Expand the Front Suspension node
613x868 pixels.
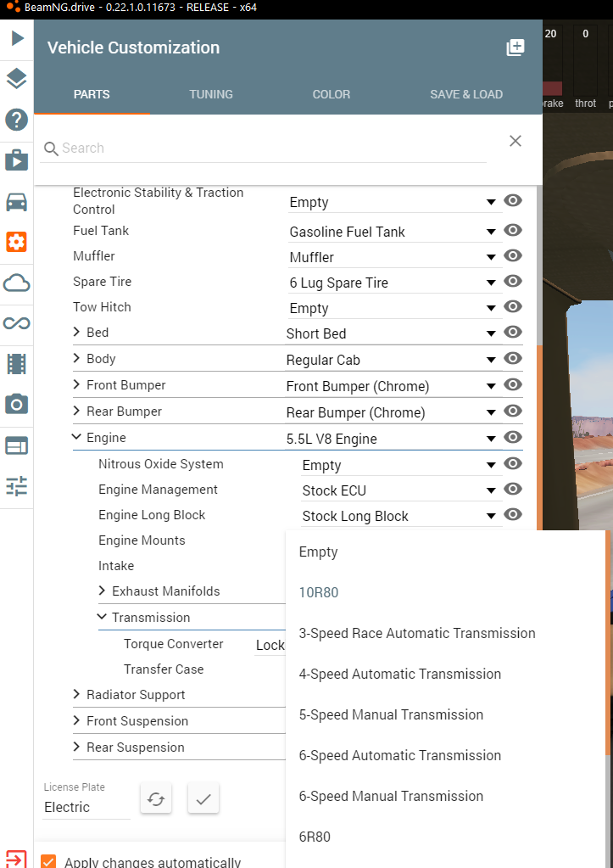76,720
